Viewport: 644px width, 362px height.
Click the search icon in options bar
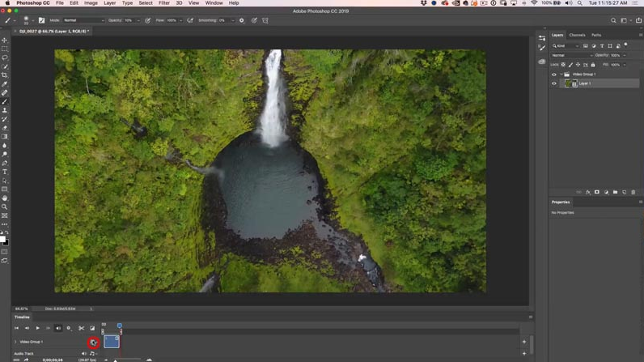613,20
